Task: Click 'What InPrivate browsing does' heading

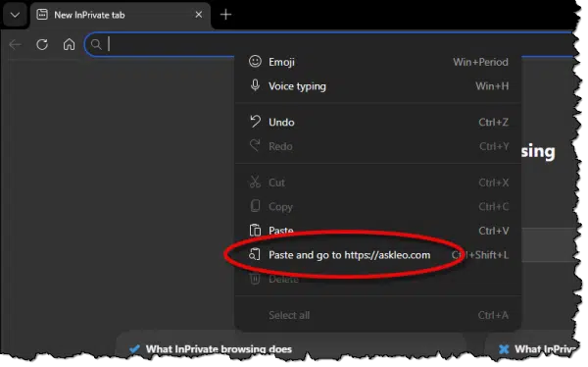Action: pyautogui.click(x=219, y=349)
